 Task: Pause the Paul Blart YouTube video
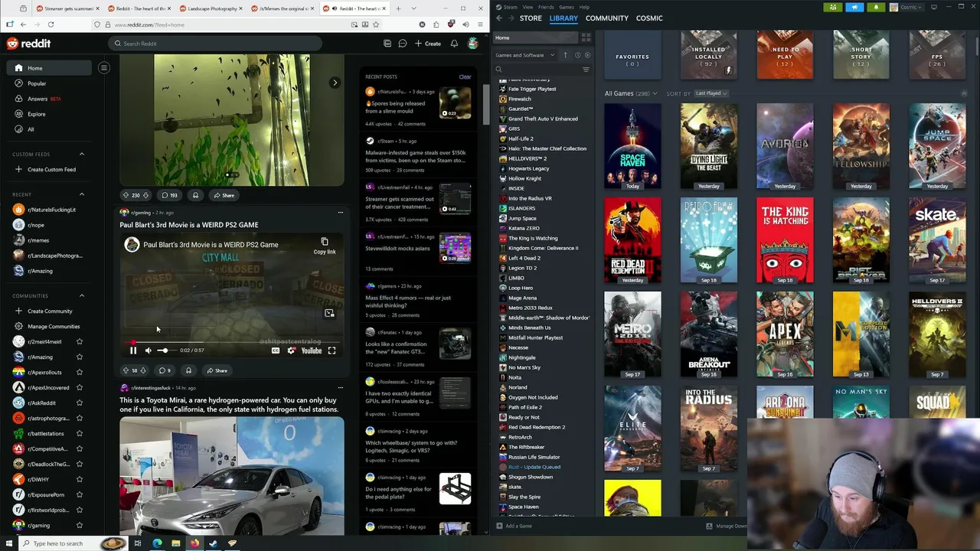tap(132, 350)
